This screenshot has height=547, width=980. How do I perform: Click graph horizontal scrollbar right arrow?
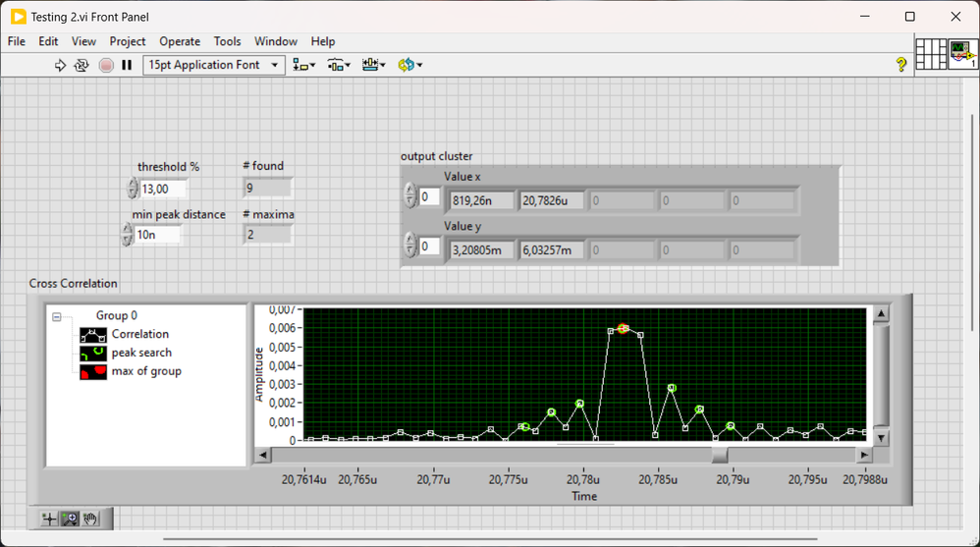(x=864, y=455)
